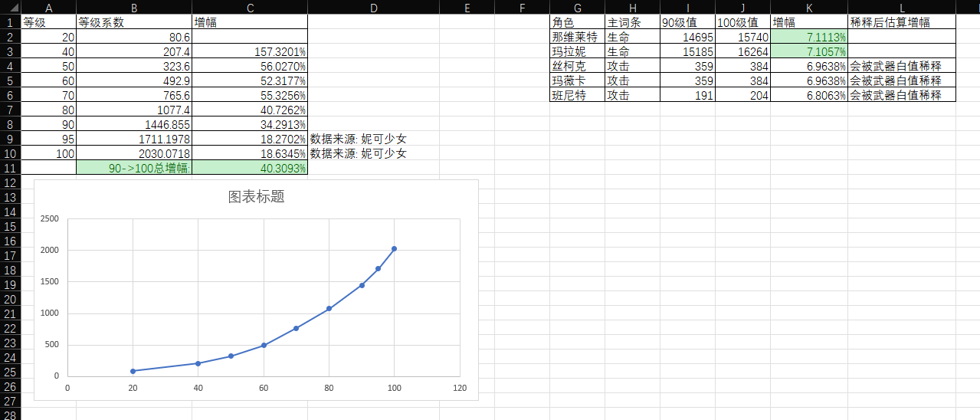
Task: Click the cell with value 2030.0718
Action: (134, 153)
